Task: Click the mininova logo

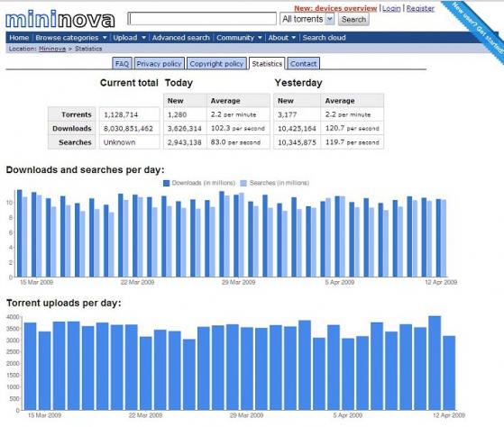Action: coord(60,20)
